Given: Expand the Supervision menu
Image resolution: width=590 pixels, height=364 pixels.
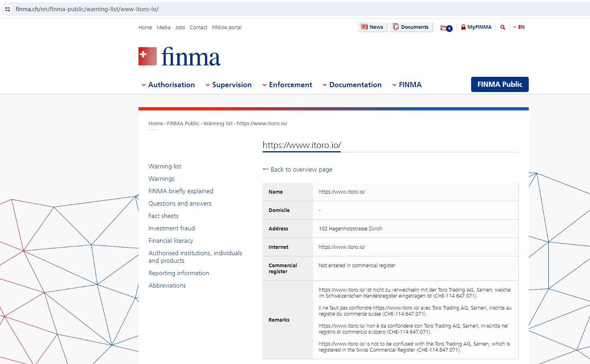Looking at the screenshot, I should [229, 85].
